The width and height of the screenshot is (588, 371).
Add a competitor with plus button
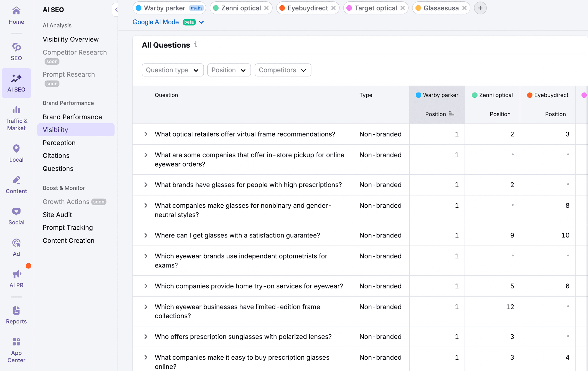[x=480, y=8]
